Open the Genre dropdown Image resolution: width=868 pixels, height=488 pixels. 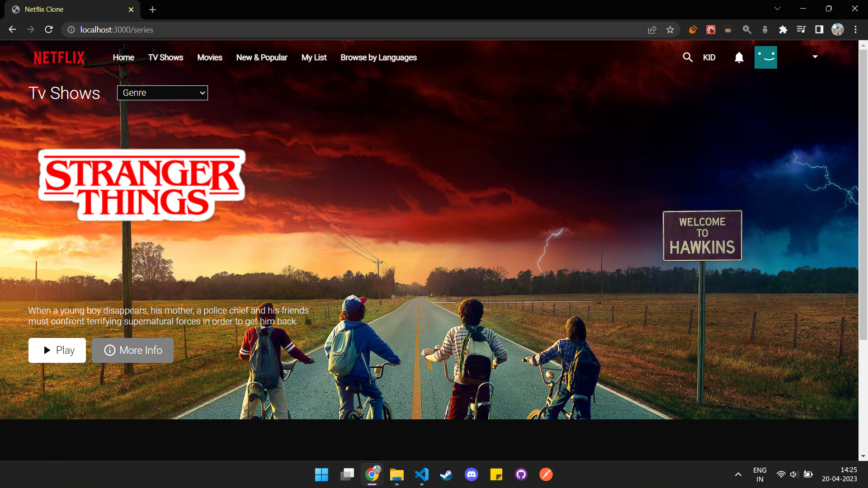pos(162,93)
